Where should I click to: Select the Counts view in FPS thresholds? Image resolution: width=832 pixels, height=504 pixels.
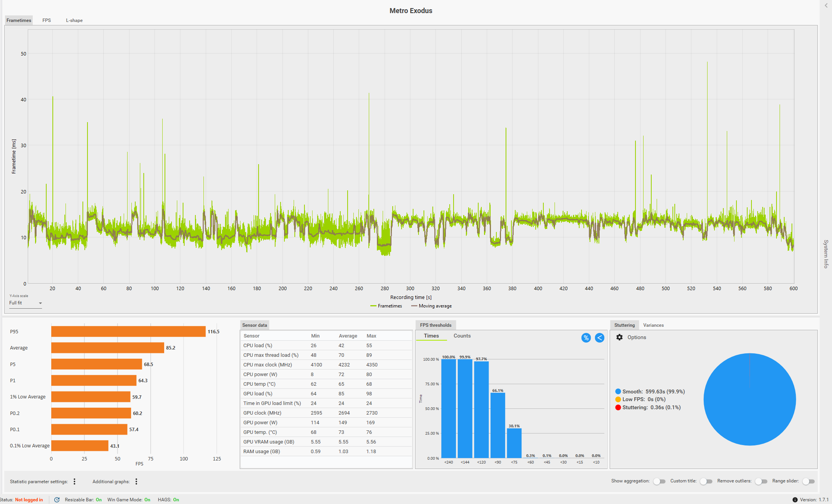[x=462, y=336]
